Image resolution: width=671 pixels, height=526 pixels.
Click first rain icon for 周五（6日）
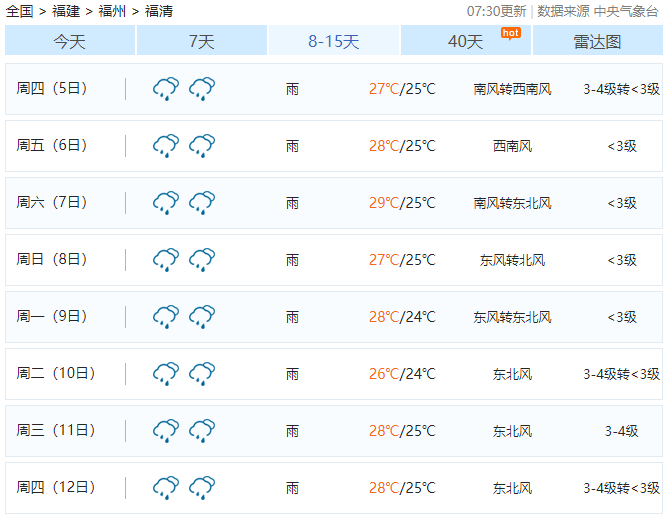166,146
